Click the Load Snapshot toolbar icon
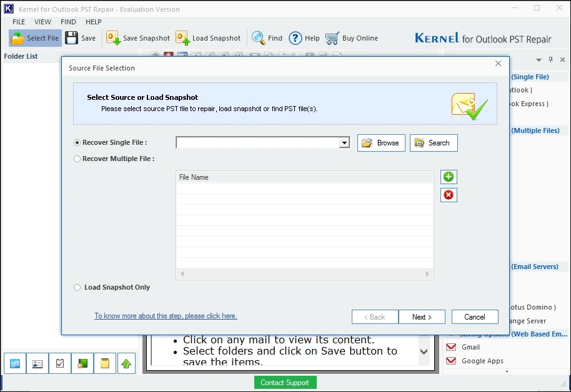Image resolution: width=571 pixels, height=392 pixels. (183, 38)
